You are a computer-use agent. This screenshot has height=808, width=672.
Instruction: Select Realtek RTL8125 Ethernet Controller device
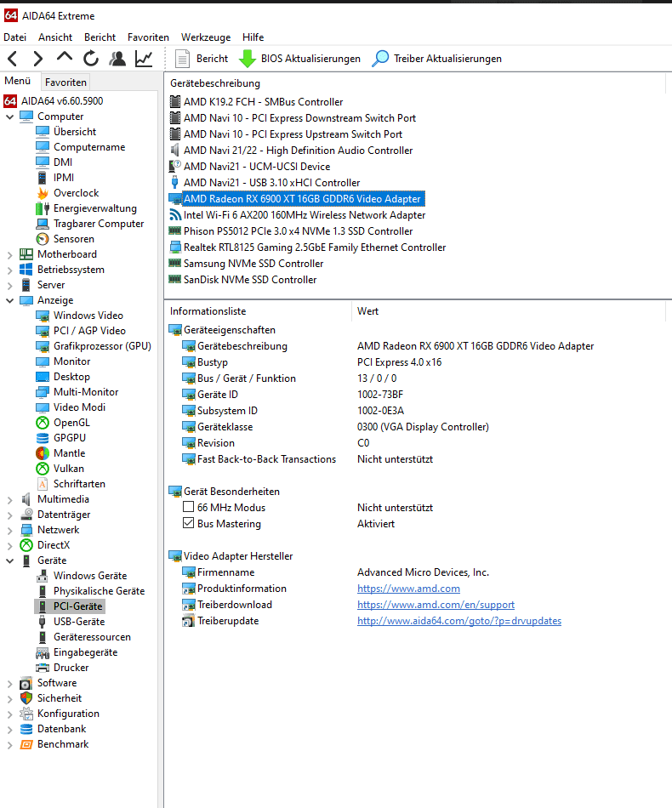[315, 248]
